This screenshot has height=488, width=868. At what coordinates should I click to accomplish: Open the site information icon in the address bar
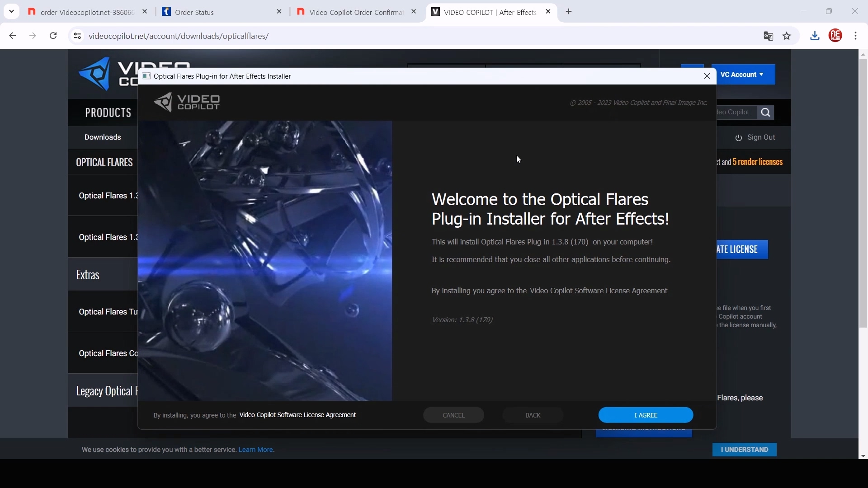tap(77, 36)
